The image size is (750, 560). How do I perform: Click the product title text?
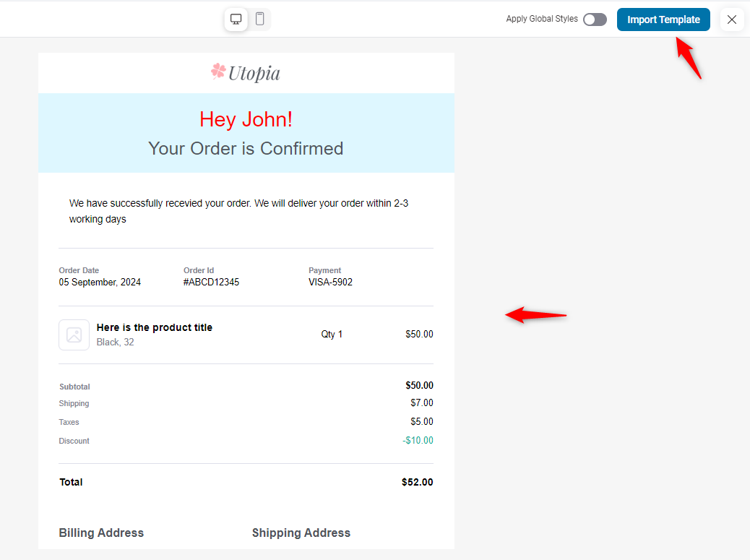(x=154, y=327)
